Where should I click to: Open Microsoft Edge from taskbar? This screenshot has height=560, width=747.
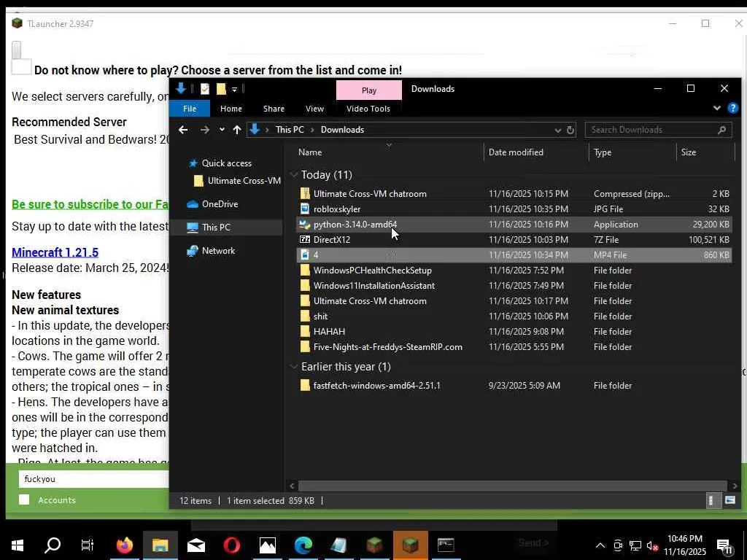click(x=303, y=545)
